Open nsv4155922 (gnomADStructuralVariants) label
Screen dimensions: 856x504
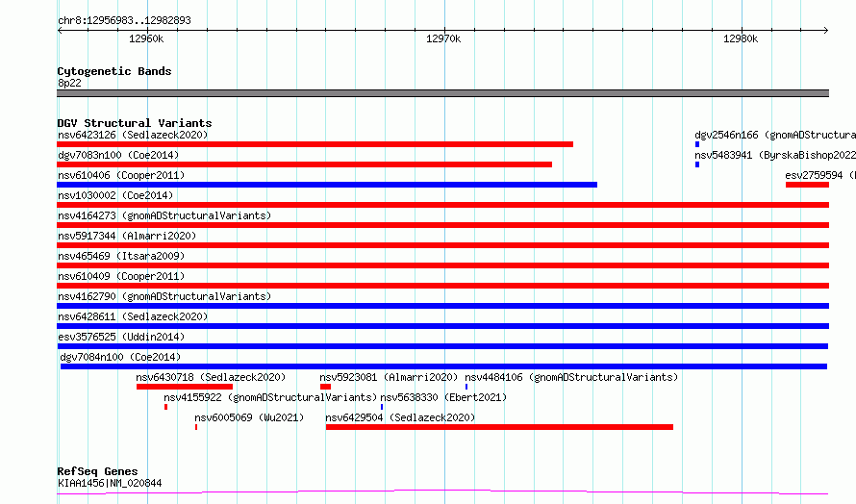(x=270, y=397)
